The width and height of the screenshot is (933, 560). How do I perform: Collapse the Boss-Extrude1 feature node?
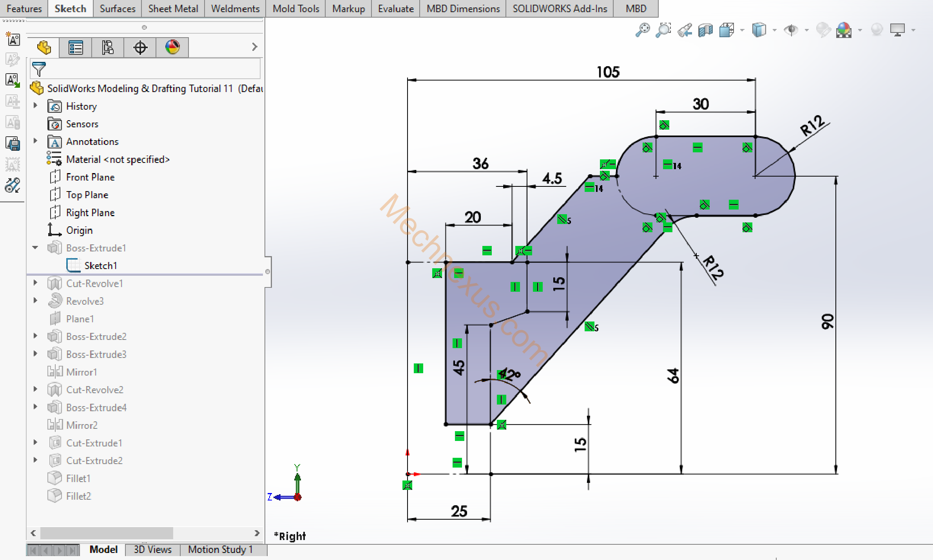click(35, 247)
